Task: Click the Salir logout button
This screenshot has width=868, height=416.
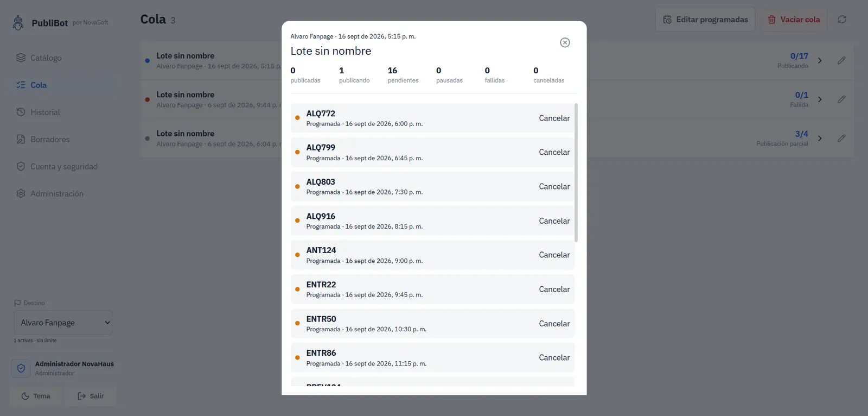Action: click(91, 396)
